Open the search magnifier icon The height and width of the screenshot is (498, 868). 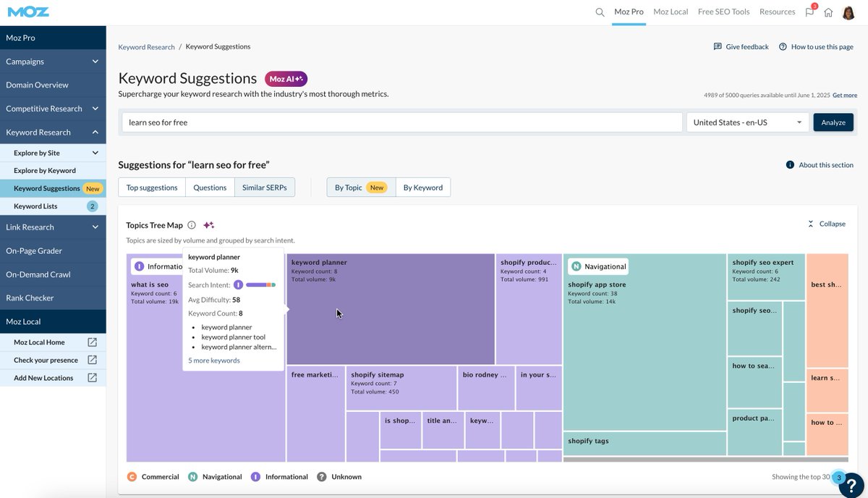600,12
